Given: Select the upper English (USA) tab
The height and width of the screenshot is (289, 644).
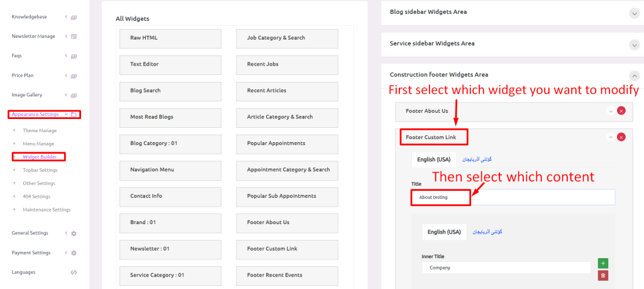Looking at the screenshot, I should click(434, 159).
